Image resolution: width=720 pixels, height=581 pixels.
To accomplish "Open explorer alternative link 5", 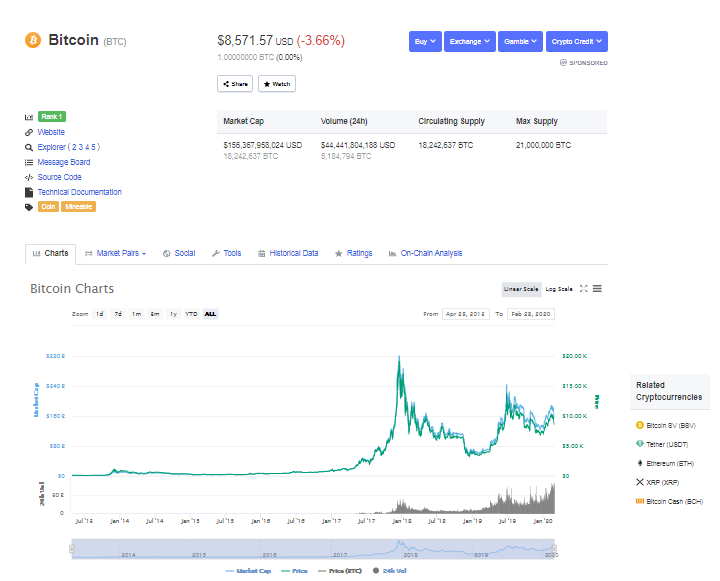I will click(x=93, y=147).
